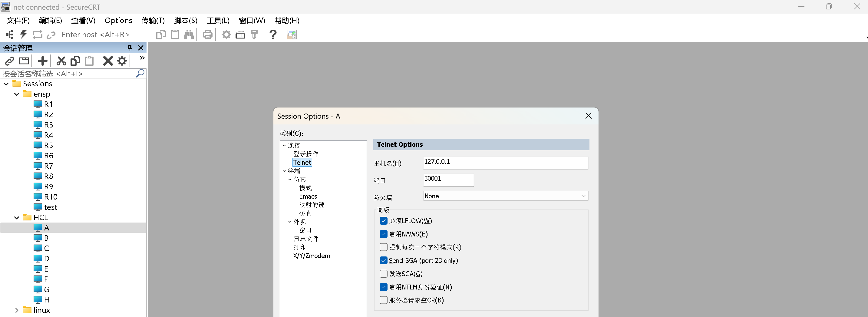Check the 强制每次一个字符模式(R) checkbox
The height and width of the screenshot is (317, 868).
pos(384,247)
